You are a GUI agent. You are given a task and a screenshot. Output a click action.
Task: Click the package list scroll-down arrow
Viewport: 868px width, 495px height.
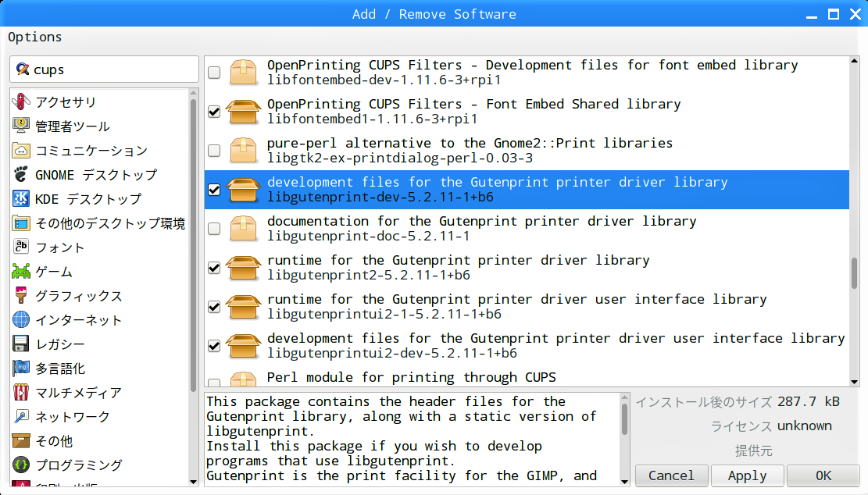point(854,382)
